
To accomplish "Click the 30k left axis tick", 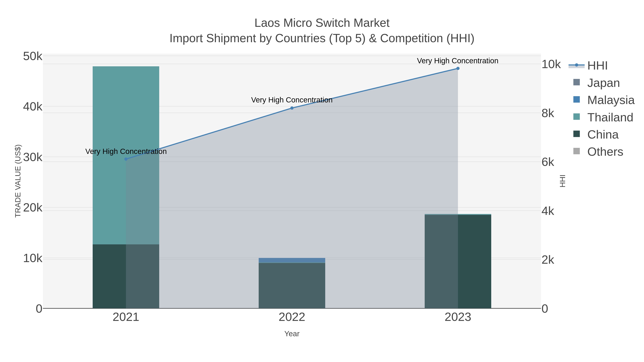I will click(33, 157).
